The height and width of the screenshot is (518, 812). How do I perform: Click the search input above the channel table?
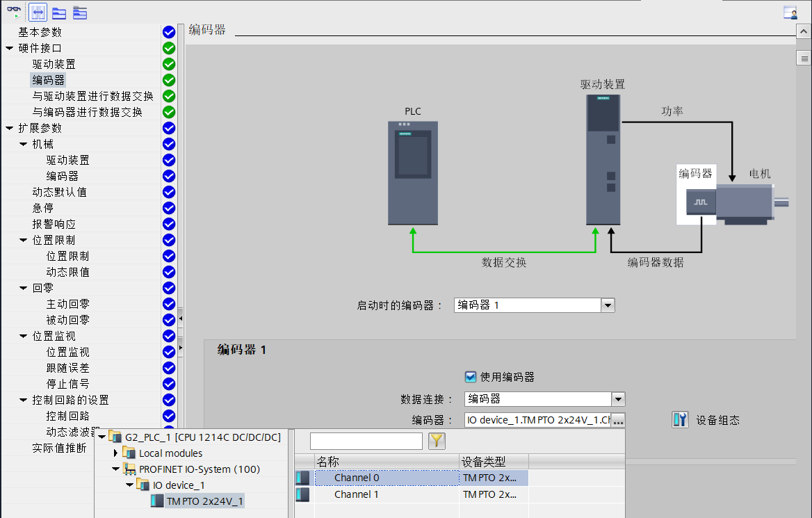click(366, 441)
